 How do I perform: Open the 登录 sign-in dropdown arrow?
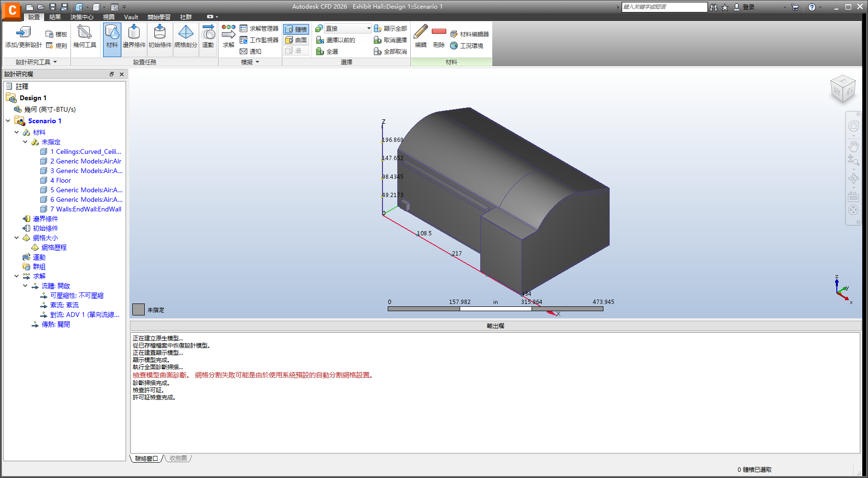coord(785,7)
